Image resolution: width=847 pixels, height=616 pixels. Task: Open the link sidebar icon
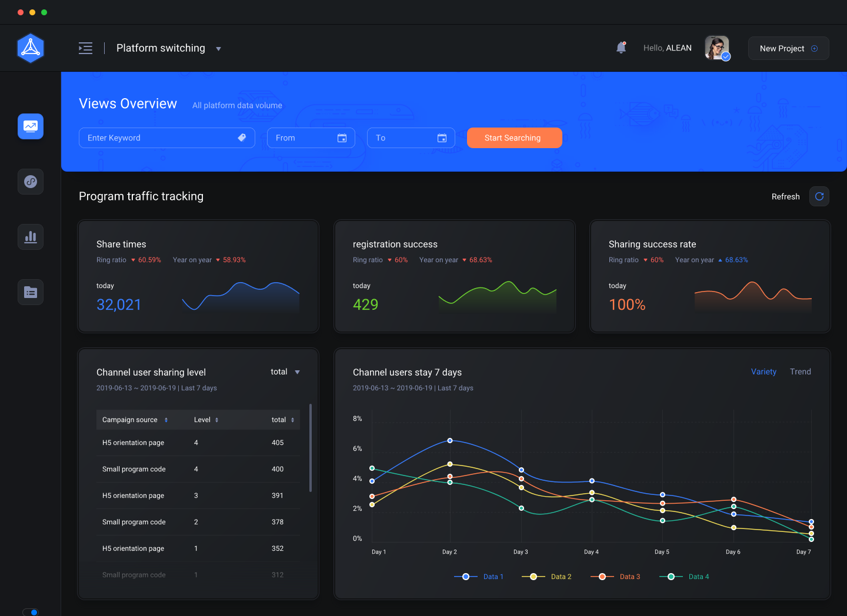click(x=31, y=182)
